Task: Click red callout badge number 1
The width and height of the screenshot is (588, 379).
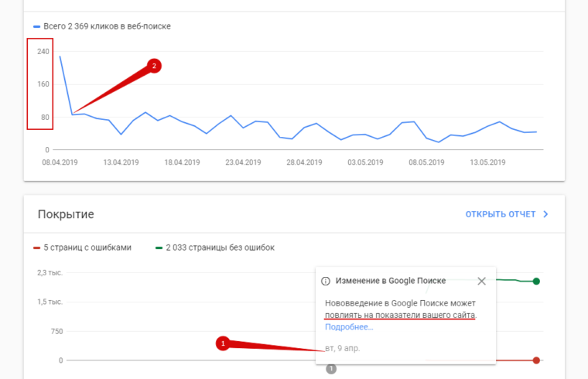Action: pyautogui.click(x=224, y=343)
